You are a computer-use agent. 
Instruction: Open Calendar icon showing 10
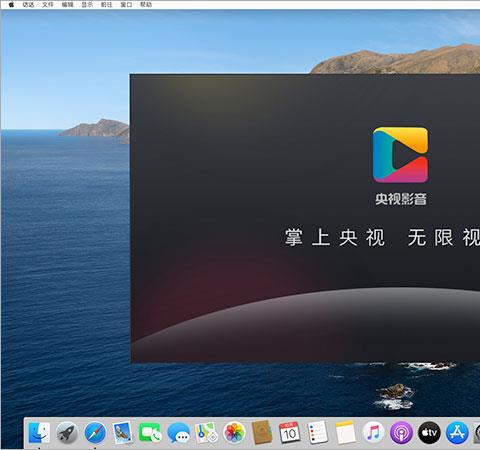[289, 433]
